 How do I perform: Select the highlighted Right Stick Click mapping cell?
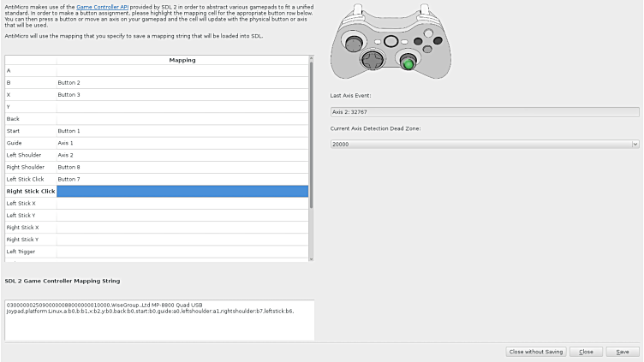pos(182,191)
